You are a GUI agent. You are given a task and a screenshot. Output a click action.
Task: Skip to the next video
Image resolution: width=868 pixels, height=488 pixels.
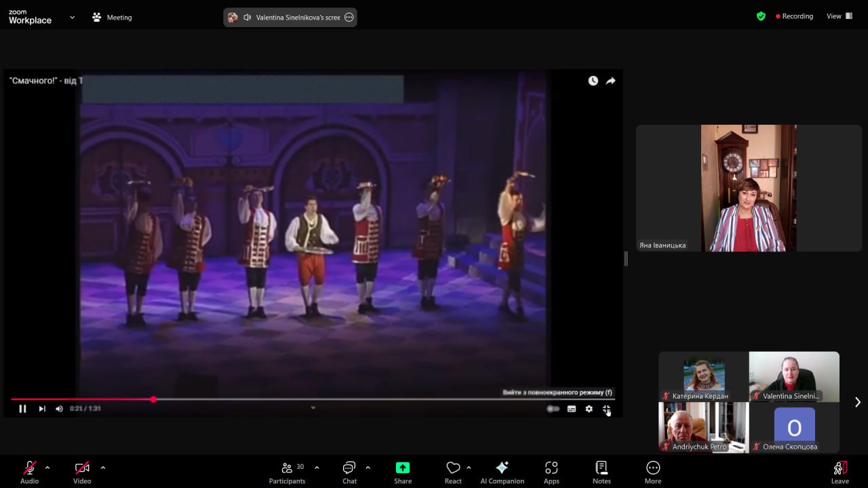42,409
